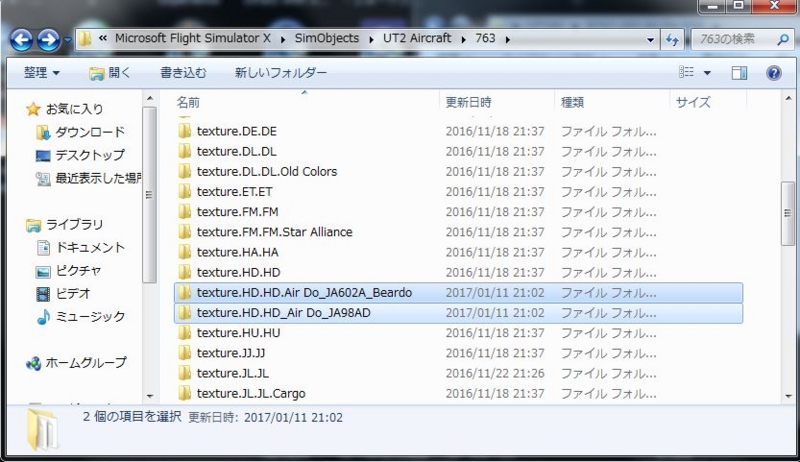Click the music note icon of ミュージック
This screenshot has height=462, width=800.
(x=43, y=317)
